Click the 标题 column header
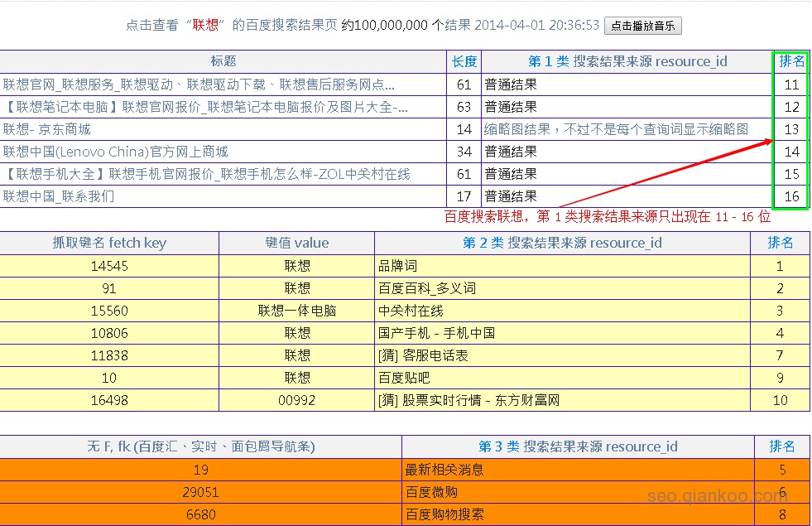This screenshot has height=526, width=812. 223,61
